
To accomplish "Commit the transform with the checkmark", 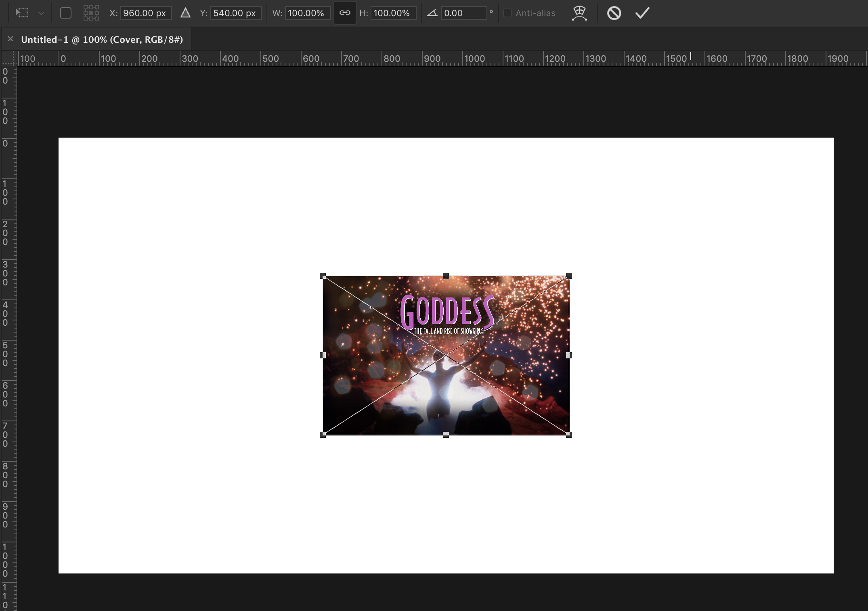I will click(x=642, y=13).
